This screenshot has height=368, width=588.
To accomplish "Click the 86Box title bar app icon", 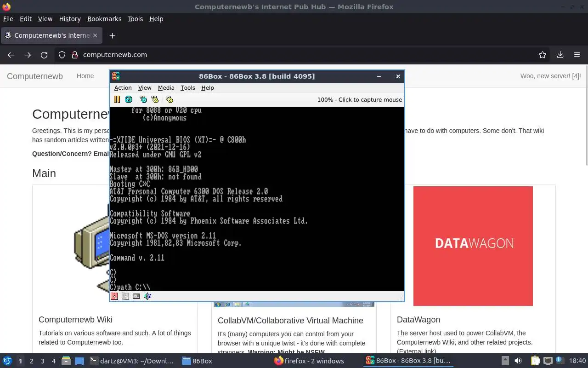I will (x=116, y=76).
